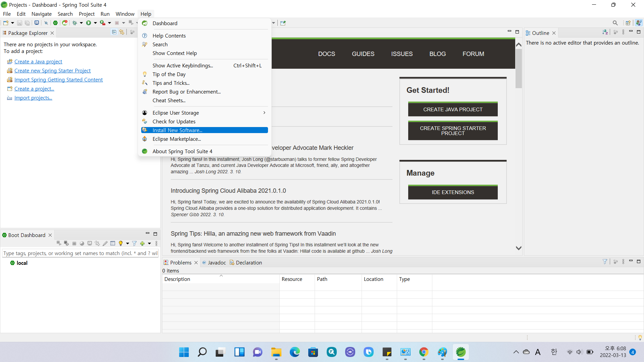Open Chrome from the Windows taskbar
This screenshot has width=644, height=362.
click(424, 352)
